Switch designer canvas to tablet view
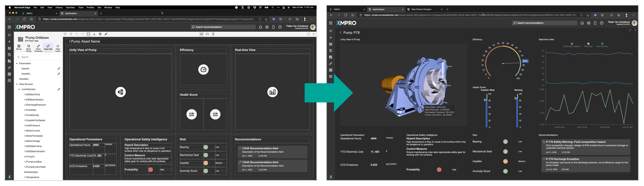 (207, 34)
